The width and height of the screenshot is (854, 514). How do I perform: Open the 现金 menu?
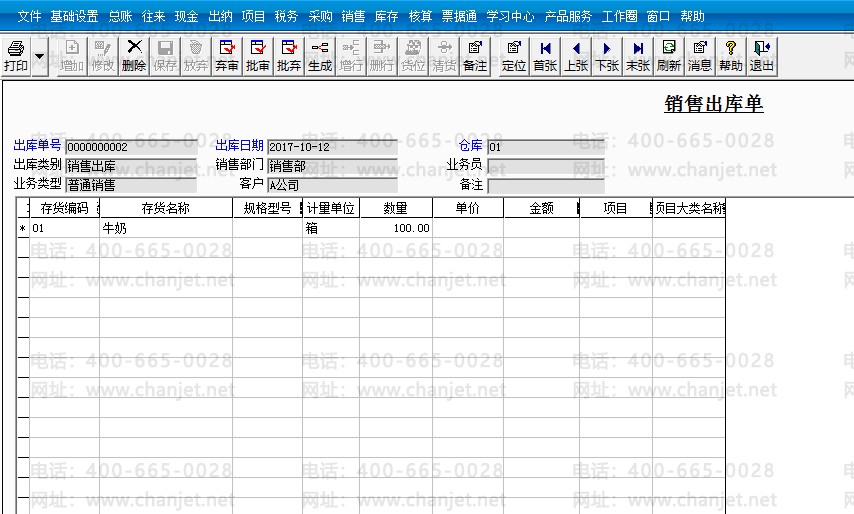186,16
